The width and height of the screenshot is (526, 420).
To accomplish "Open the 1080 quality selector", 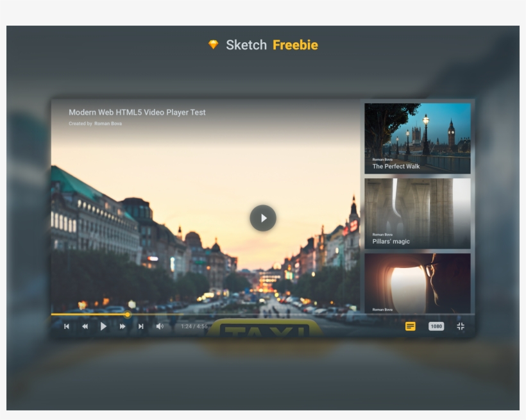I will (436, 326).
